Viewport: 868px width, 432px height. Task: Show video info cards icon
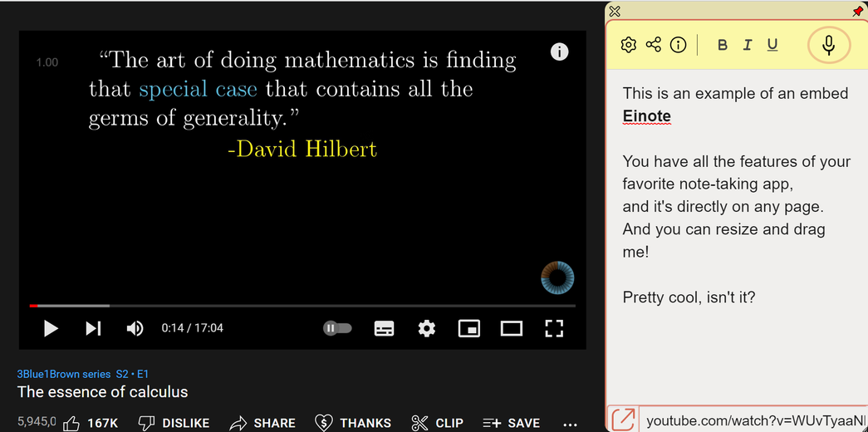click(560, 52)
